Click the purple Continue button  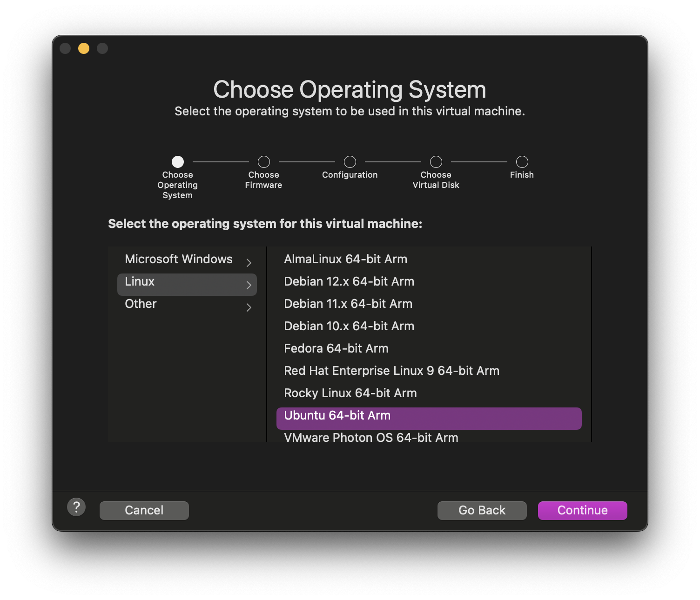(583, 510)
